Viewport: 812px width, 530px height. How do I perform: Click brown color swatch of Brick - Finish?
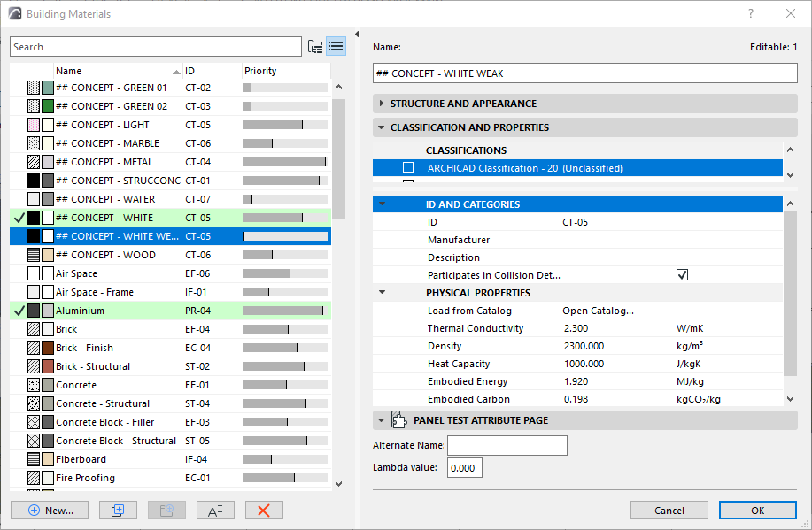(x=48, y=348)
